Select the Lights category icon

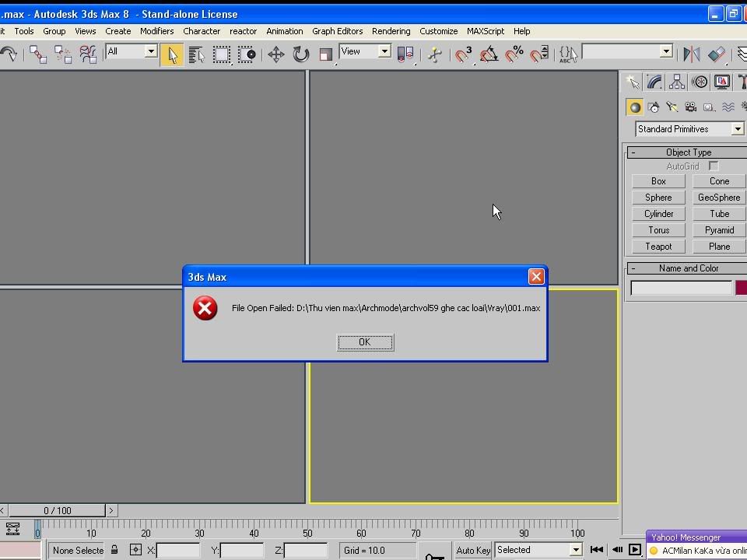(672, 107)
